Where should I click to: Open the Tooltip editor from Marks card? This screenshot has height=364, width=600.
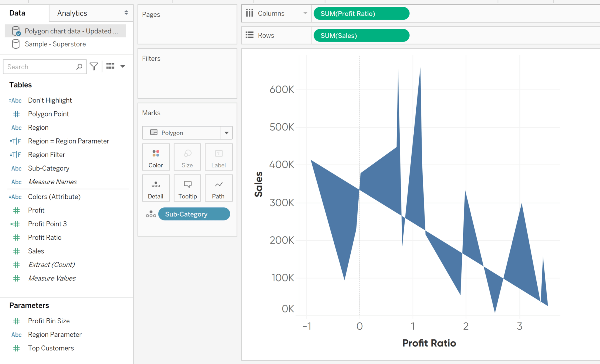click(x=187, y=188)
